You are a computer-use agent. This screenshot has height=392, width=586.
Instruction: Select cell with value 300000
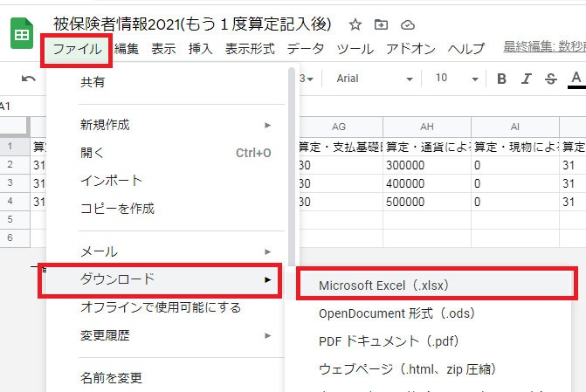pyautogui.click(x=427, y=165)
